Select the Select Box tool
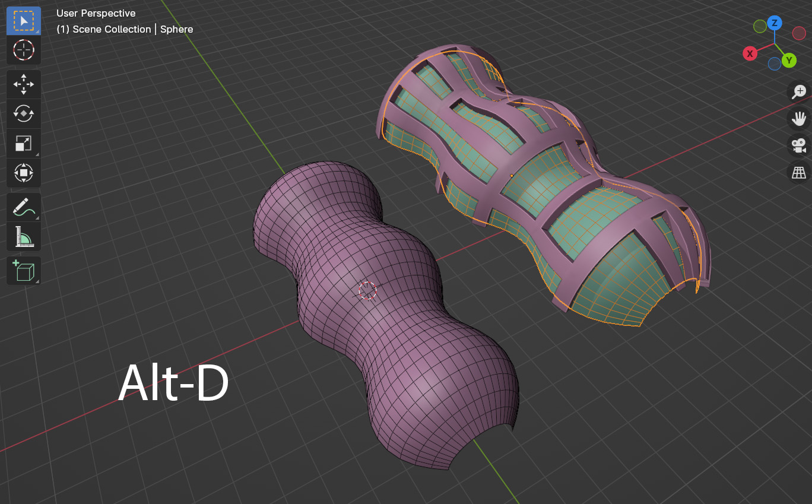 click(x=24, y=21)
